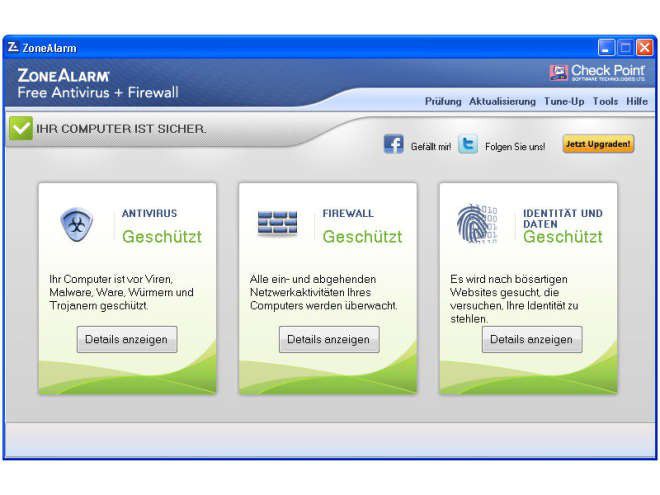Click Geschützt status under Firewall

[x=362, y=237]
